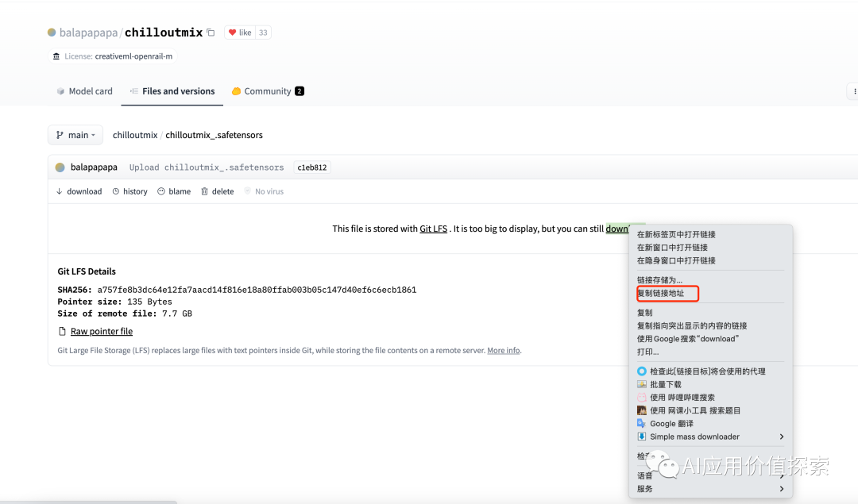This screenshot has width=858, height=504.
Task: Open the three-dot more options menu
Action: [853, 91]
